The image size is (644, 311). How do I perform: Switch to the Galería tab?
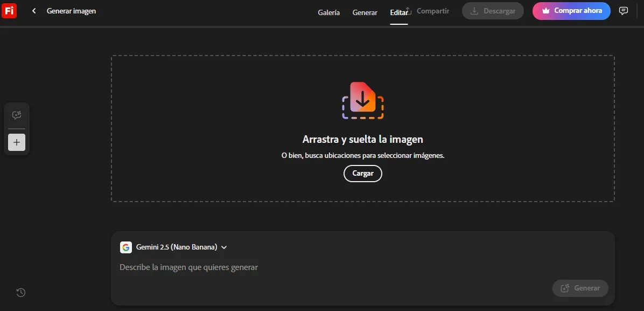[x=328, y=12]
